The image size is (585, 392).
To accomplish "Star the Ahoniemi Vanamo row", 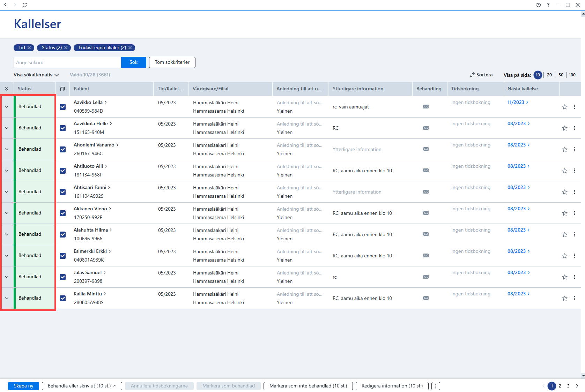I will [x=565, y=149].
